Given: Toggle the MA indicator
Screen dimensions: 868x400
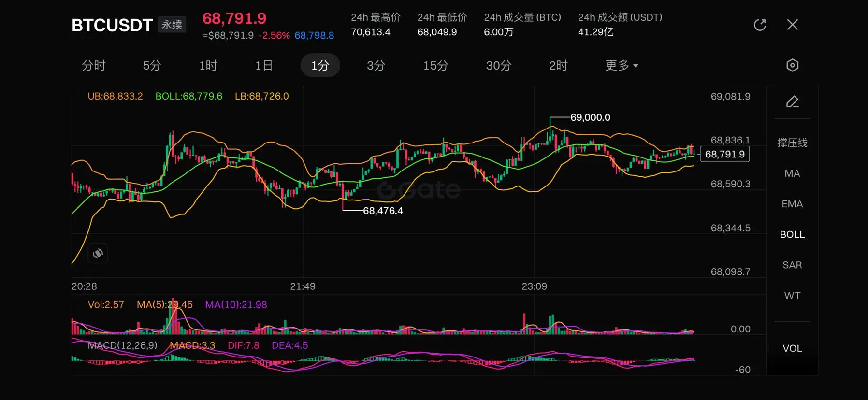Looking at the screenshot, I should pos(792,173).
